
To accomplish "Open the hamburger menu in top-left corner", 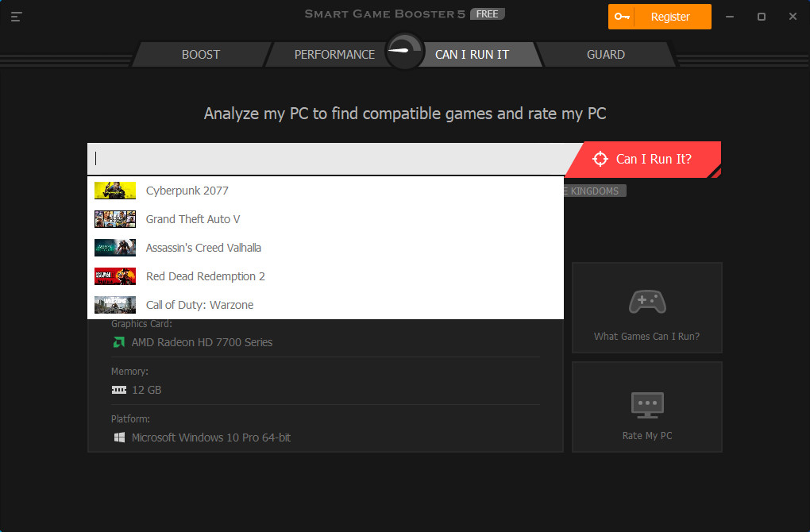I will [16, 16].
